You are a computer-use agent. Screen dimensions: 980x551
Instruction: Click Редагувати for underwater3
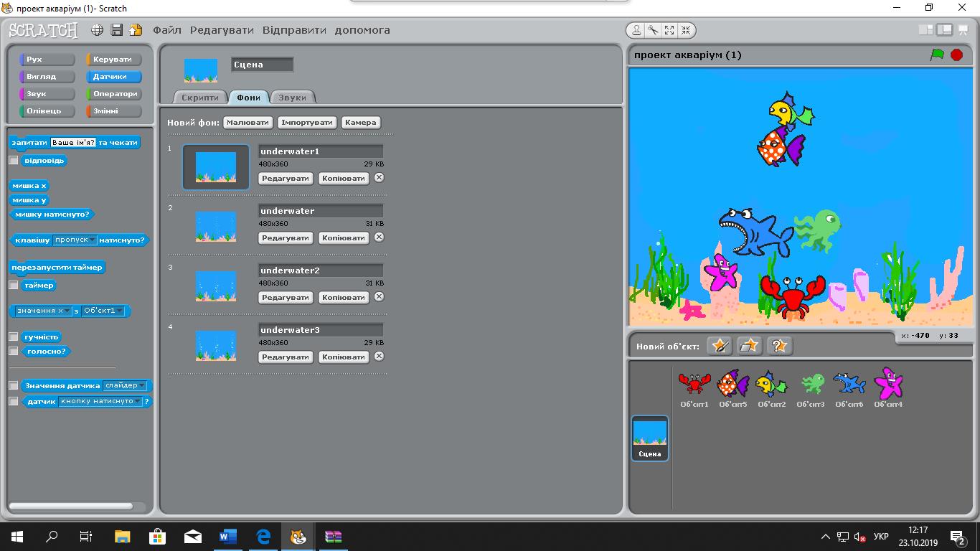tap(286, 357)
